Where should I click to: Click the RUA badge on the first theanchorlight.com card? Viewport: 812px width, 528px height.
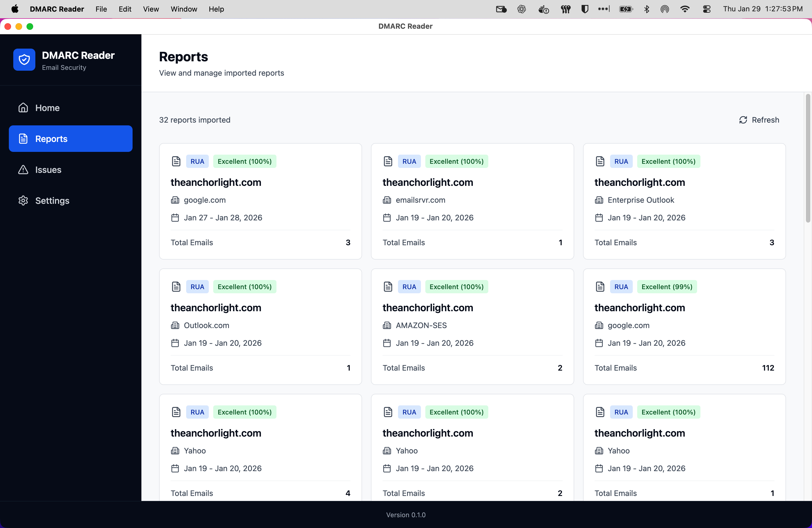[x=197, y=161]
